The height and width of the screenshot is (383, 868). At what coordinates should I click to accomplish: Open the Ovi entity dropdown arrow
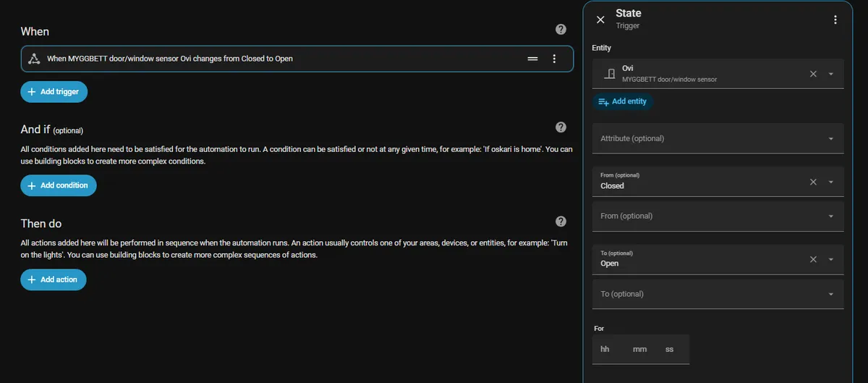(831, 74)
